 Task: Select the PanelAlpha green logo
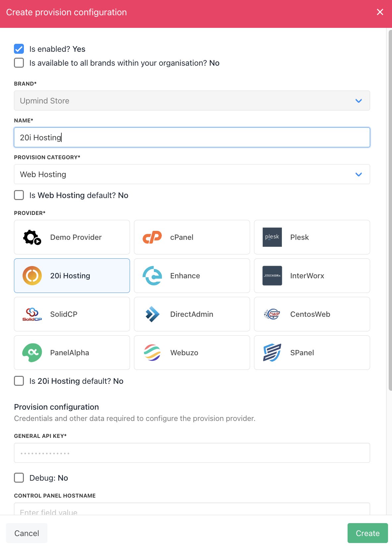[x=32, y=353]
